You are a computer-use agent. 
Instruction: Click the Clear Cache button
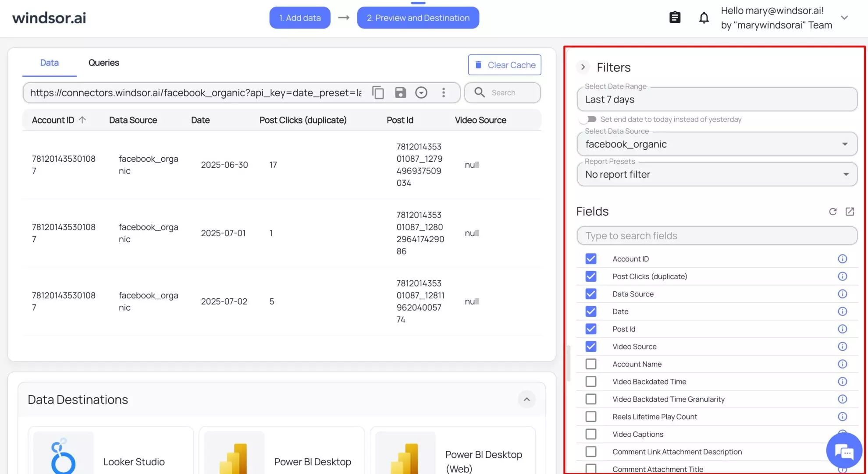[x=505, y=65]
